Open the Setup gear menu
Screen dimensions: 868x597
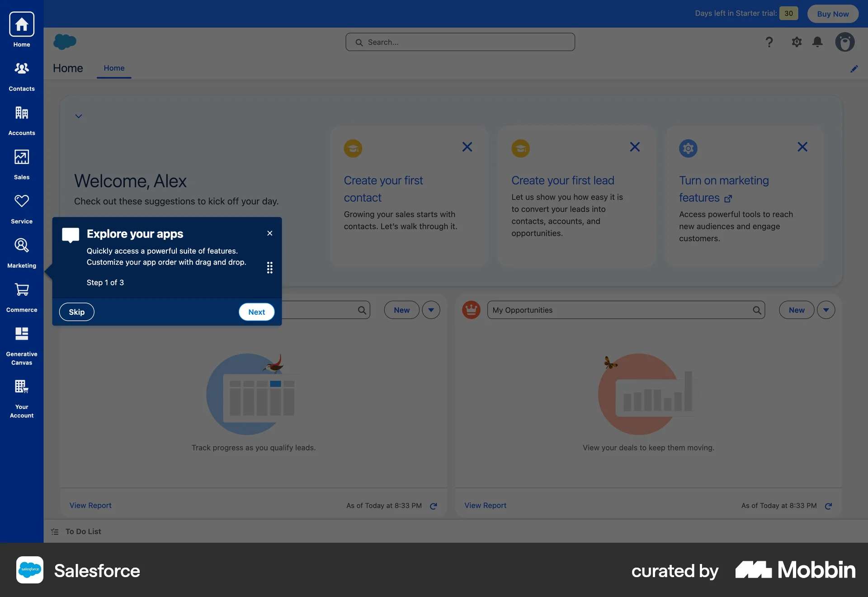coord(797,42)
